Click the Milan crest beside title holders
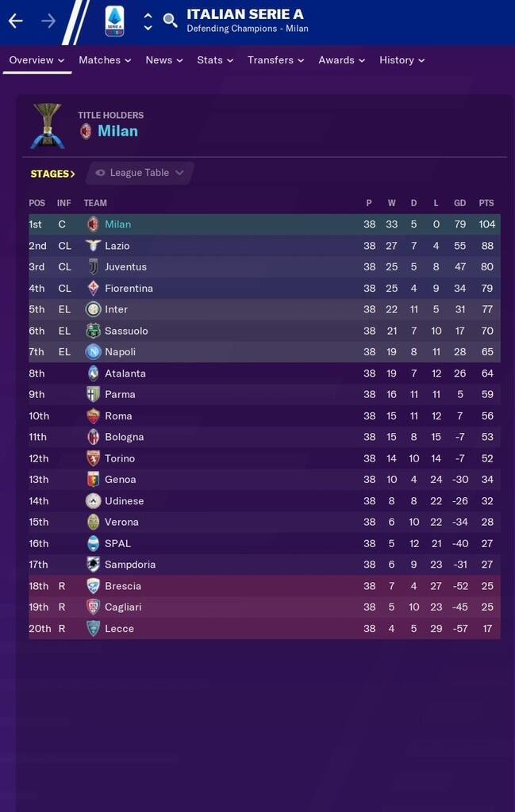Viewport: 515px width, 812px height. pos(86,132)
